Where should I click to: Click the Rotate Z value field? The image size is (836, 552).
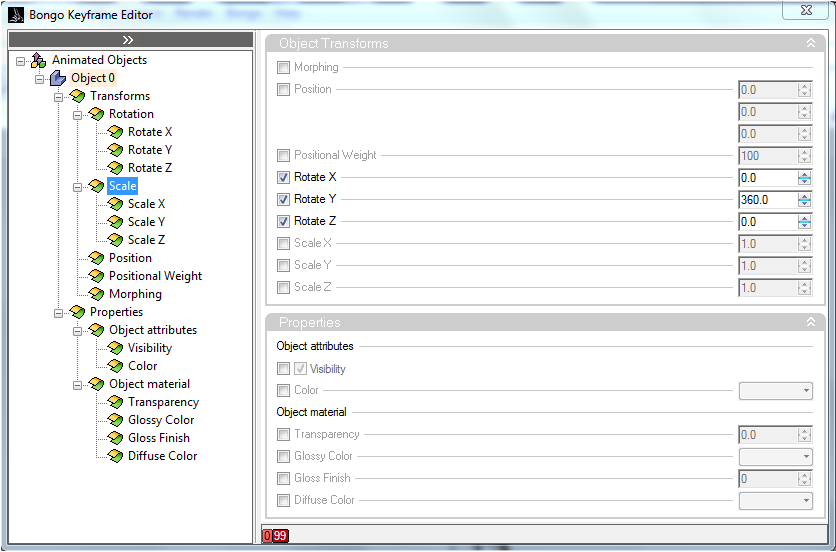coord(768,222)
